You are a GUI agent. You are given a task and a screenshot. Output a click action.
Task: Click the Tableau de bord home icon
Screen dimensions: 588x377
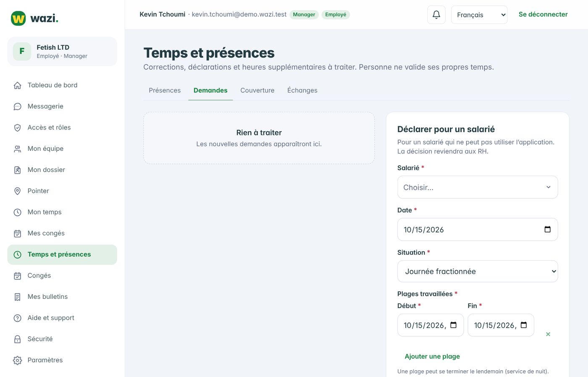pyautogui.click(x=17, y=85)
